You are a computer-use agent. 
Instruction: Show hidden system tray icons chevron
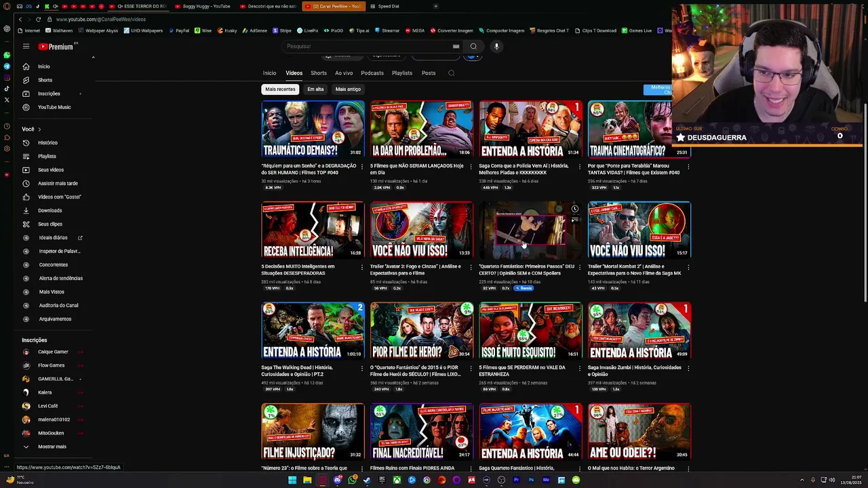tap(802, 480)
